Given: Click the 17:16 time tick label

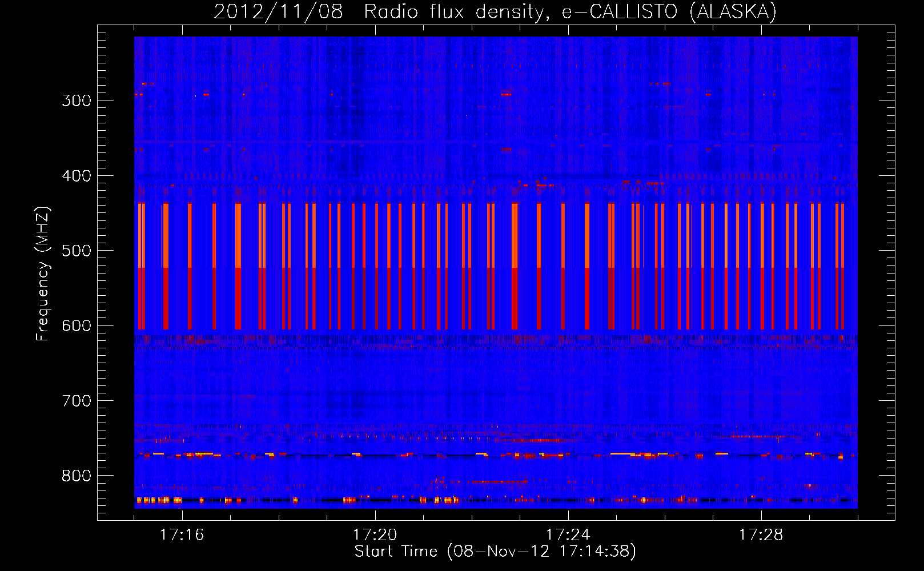Looking at the screenshot, I should coord(182,535).
